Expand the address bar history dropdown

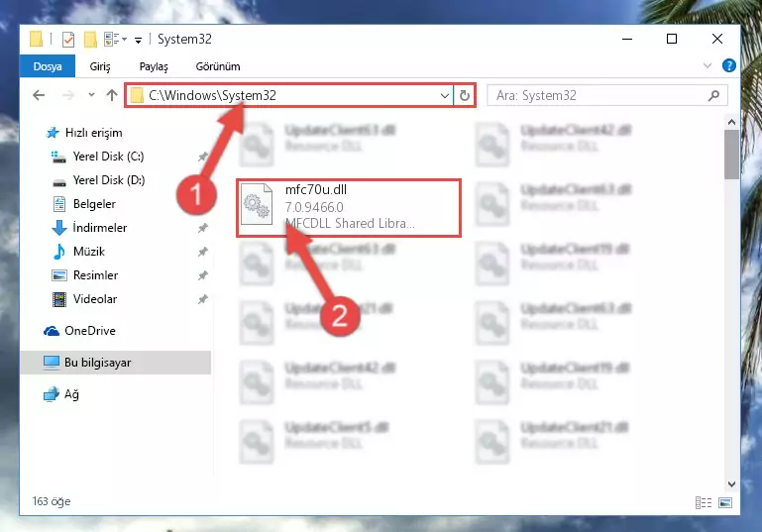(x=444, y=96)
